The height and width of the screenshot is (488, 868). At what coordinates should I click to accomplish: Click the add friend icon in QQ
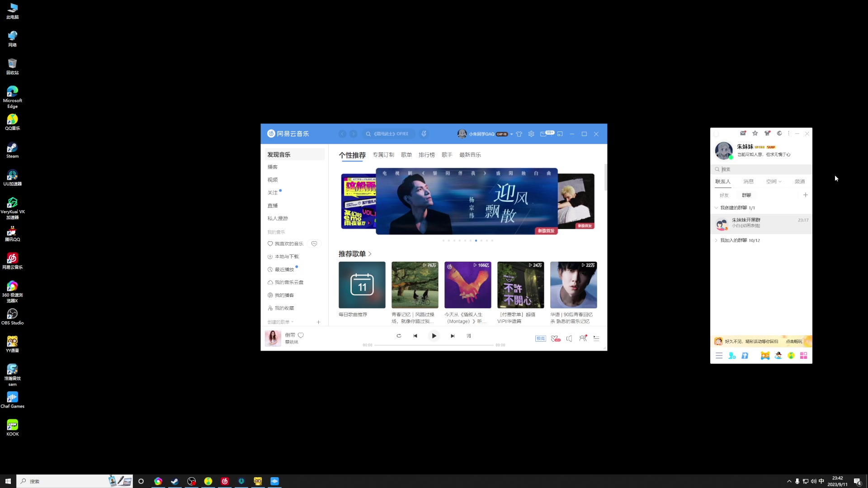[x=732, y=356]
